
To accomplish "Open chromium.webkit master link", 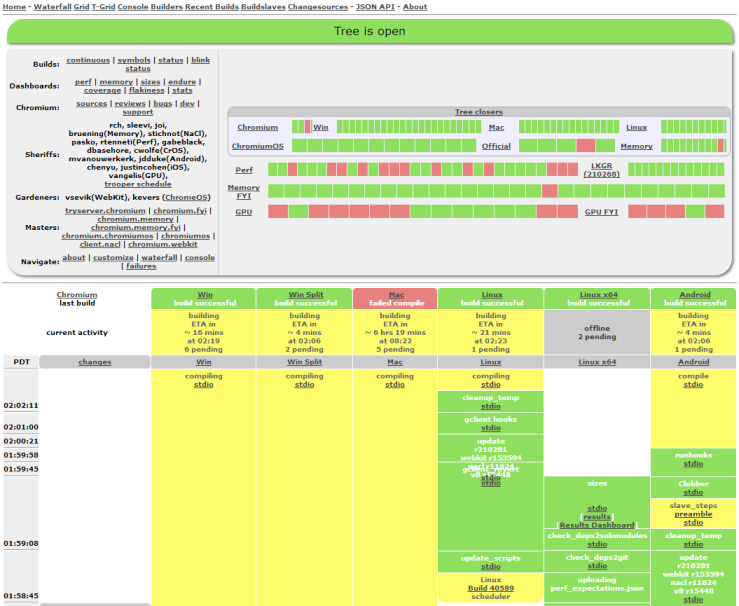I will tap(163, 244).
